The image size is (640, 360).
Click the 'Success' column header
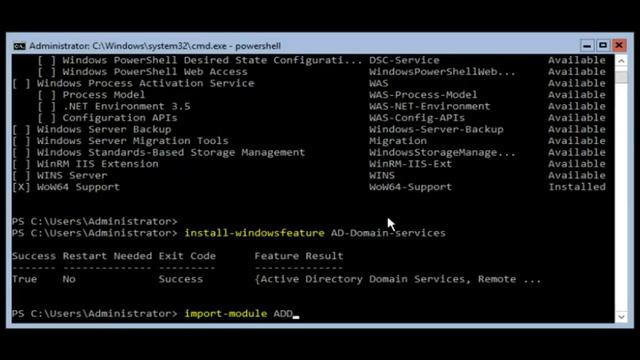(x=34, y=256)
